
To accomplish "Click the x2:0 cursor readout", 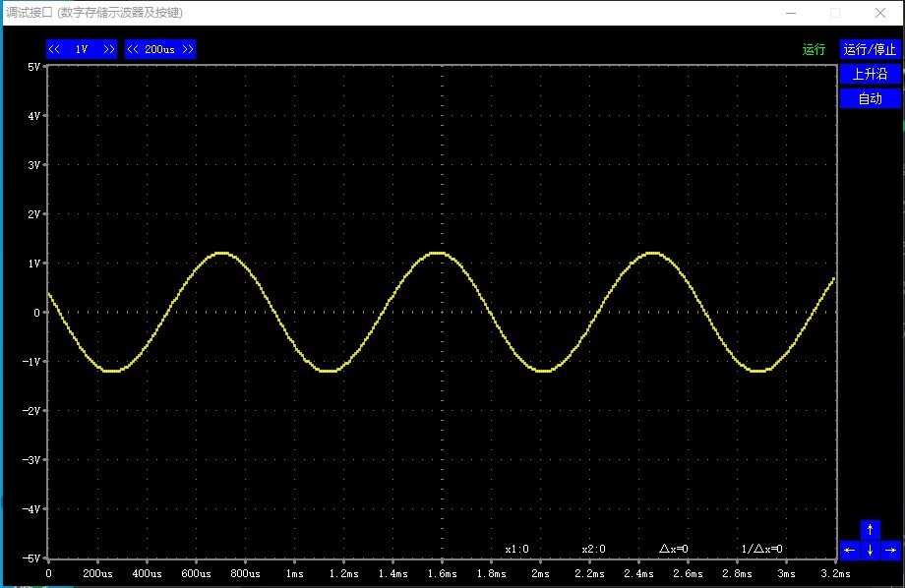I will click(x=593, y=549).
